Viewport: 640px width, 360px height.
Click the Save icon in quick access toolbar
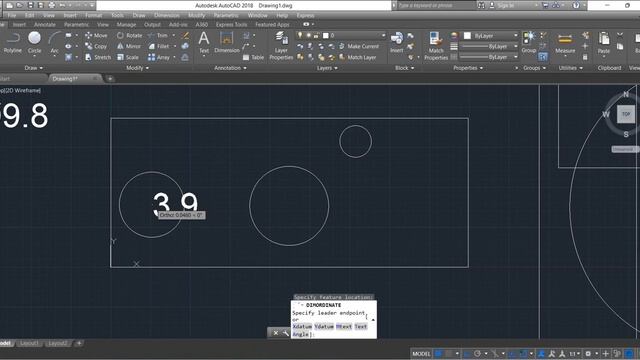pos(30,5)
